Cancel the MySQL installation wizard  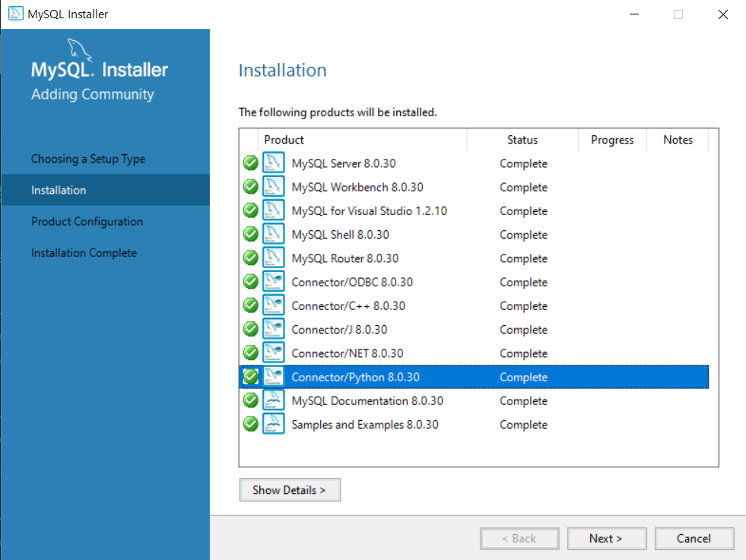(694, 539)
